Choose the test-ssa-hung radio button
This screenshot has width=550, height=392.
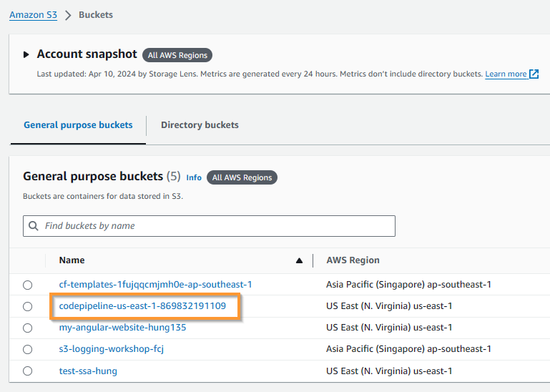[28, 371]
